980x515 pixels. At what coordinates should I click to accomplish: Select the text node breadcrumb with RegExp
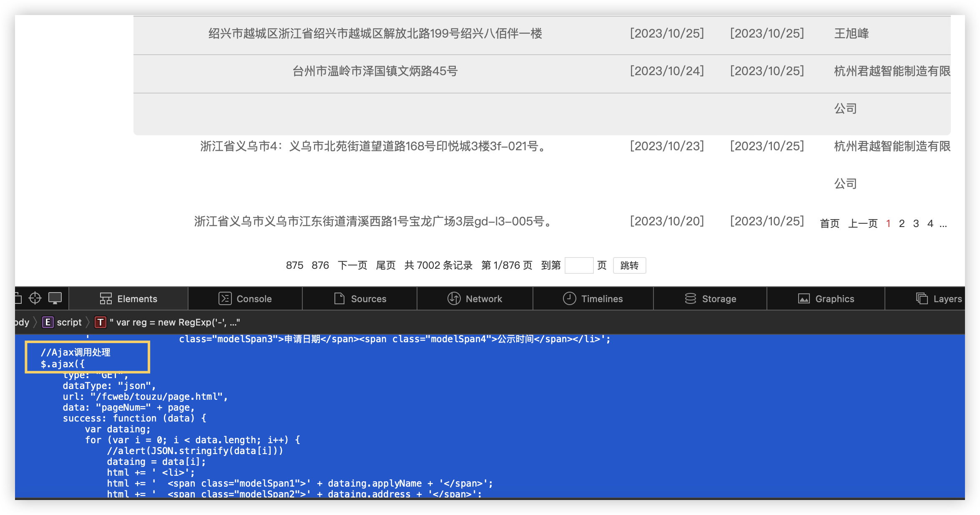(168, 322)
